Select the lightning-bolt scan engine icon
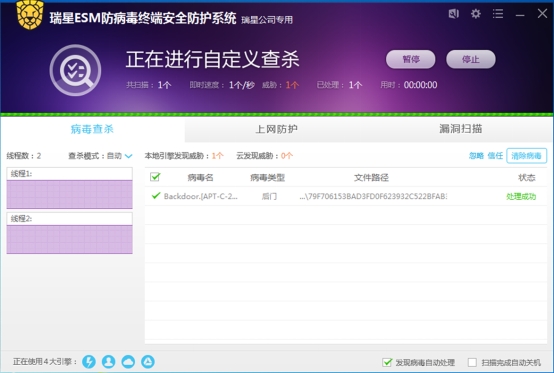Viewport: 554px width, 373px height. (x=89, y=362)
